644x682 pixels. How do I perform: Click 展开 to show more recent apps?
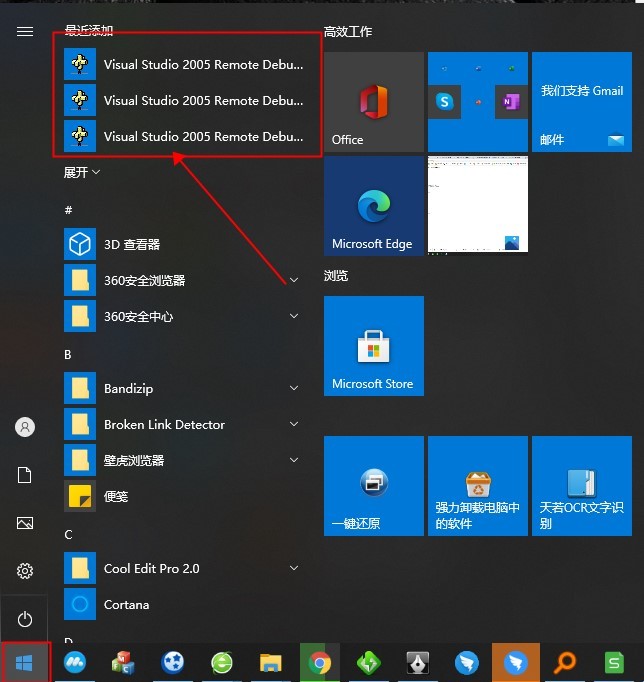click(82, 172)
